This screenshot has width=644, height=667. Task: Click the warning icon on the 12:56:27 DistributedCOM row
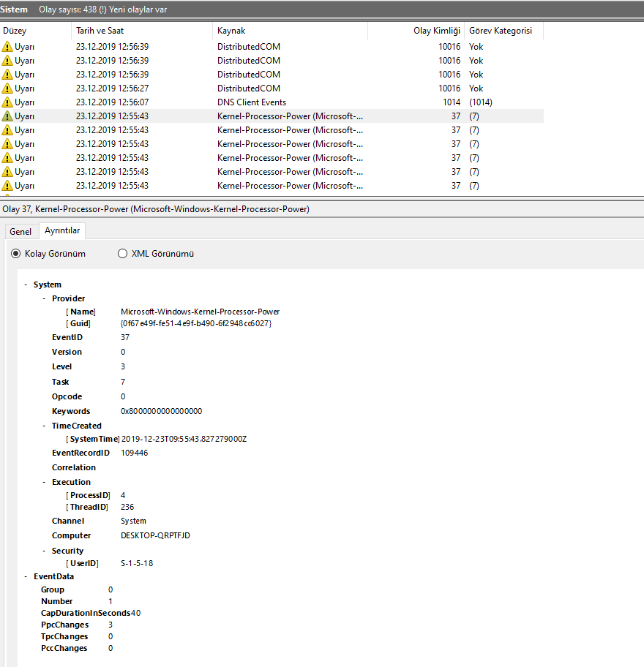7,88
